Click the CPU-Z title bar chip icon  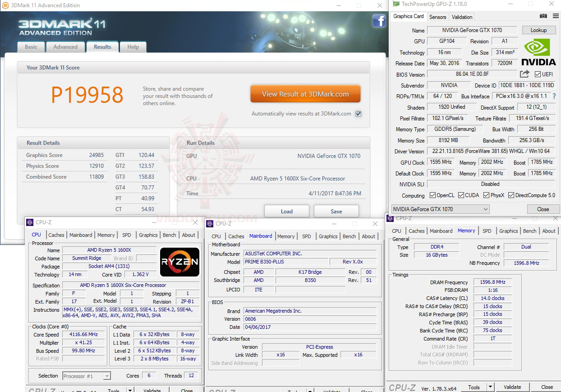(x=30, y=222)
